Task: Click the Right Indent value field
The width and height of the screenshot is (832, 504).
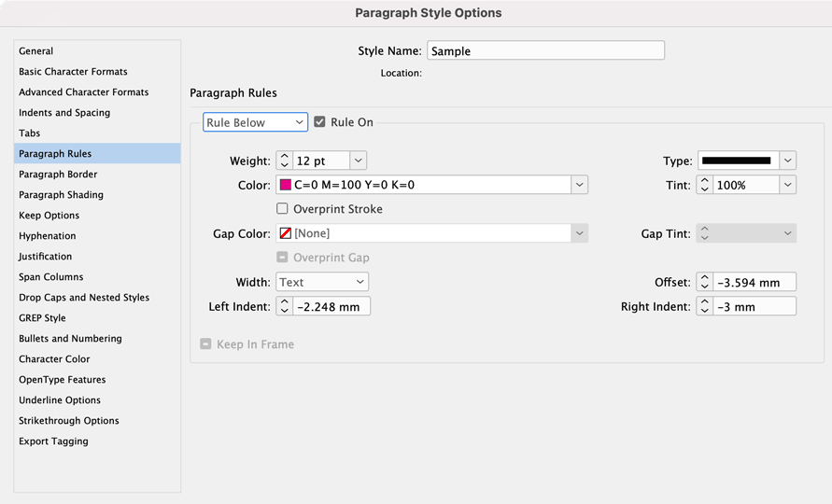Action: [754, 306]
